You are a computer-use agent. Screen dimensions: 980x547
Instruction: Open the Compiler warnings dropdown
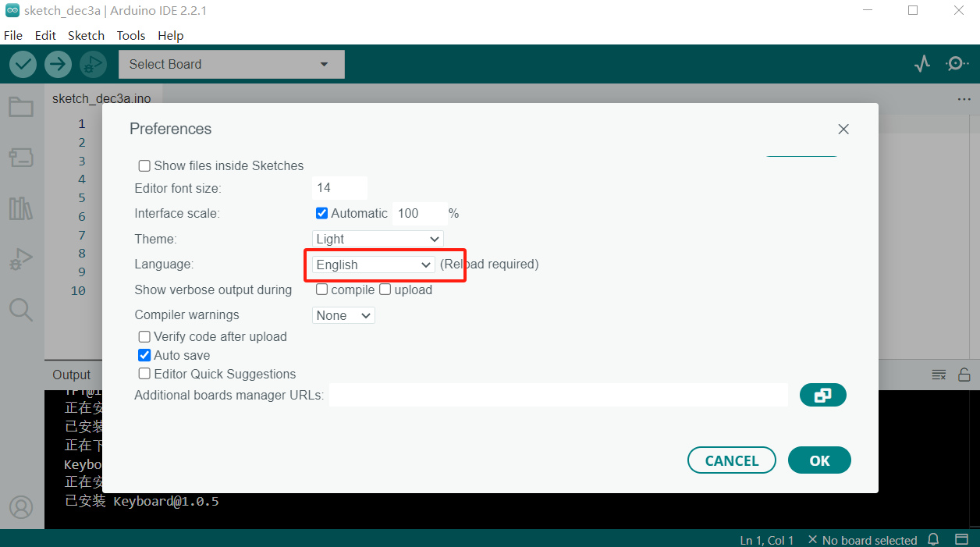343,315
